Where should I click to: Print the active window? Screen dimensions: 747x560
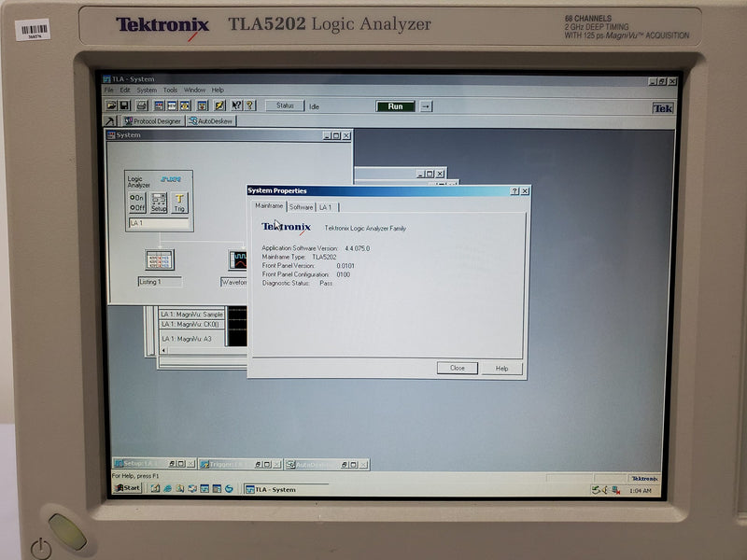[139, 103]
